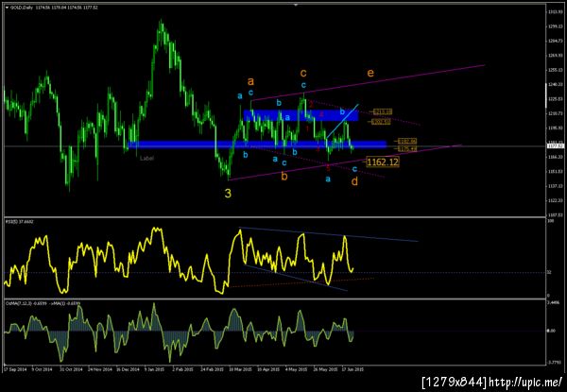Click the '4 May 2015' date on the time axis

[x=296, y=369]
